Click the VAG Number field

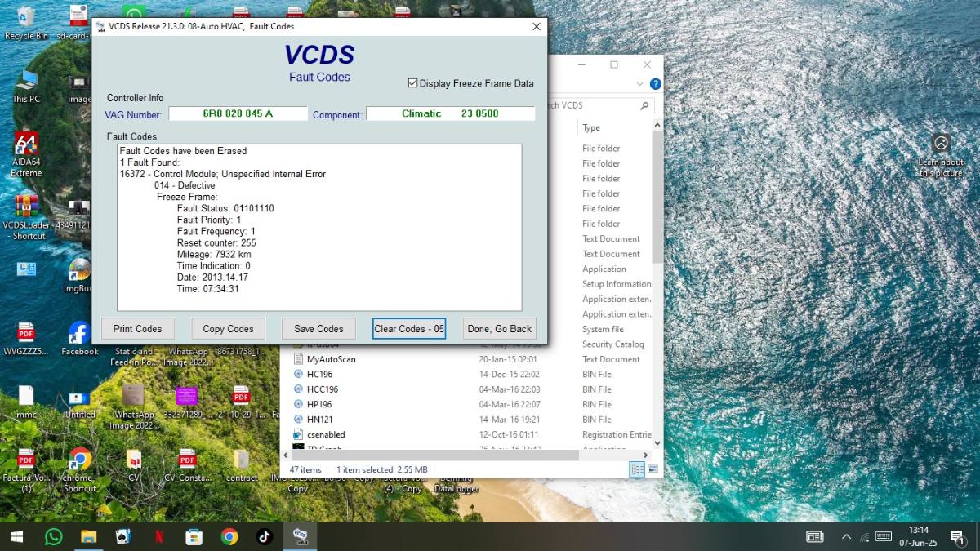238,113
